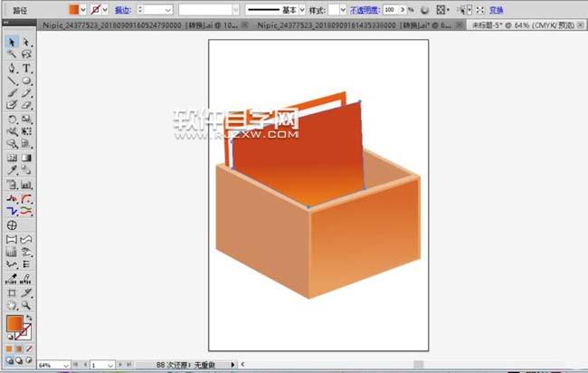Go to the next artboard

click(120, 365)
